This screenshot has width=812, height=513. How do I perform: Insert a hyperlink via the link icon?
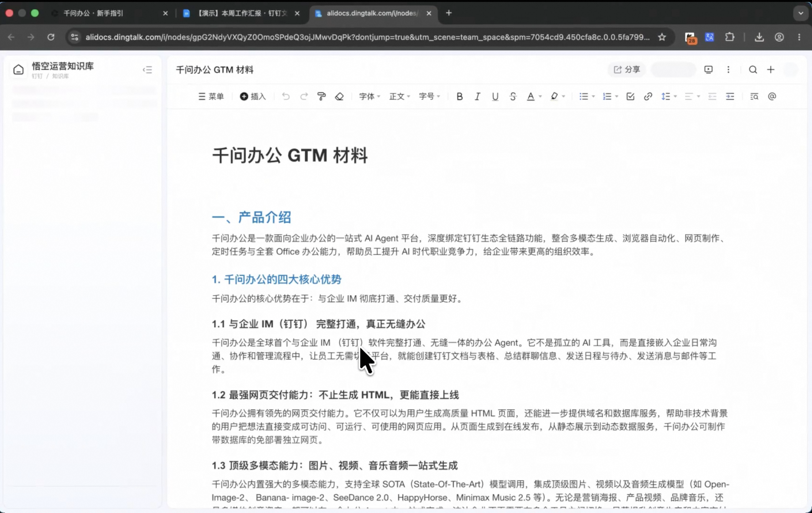648,96
